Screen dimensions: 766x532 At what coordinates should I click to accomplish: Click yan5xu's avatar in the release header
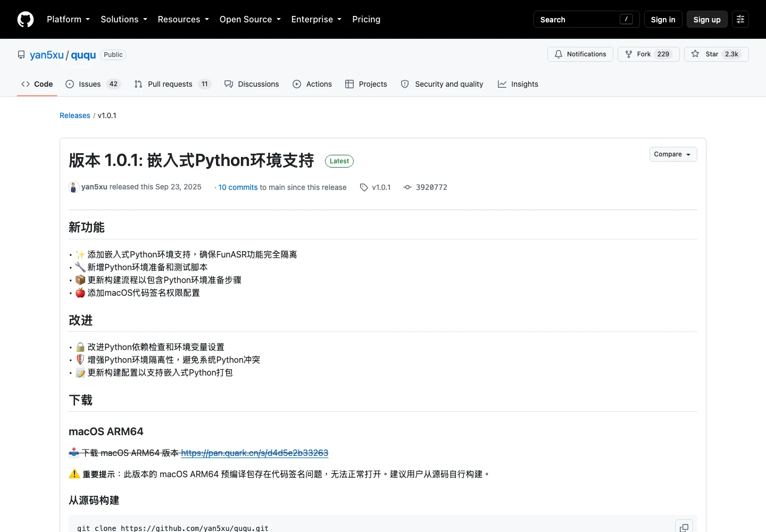pos(74,187)
